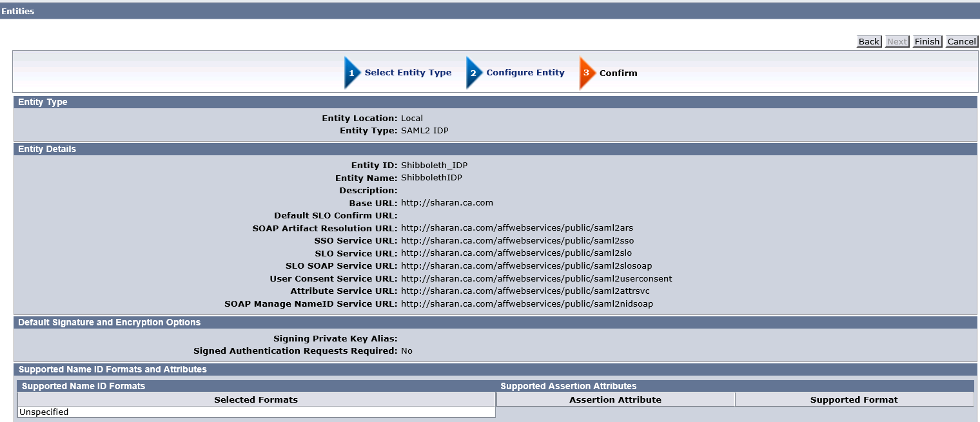Click the Default SLO Confirm URL label
Screen dimensions: 980x422
[x=336, y=216]
